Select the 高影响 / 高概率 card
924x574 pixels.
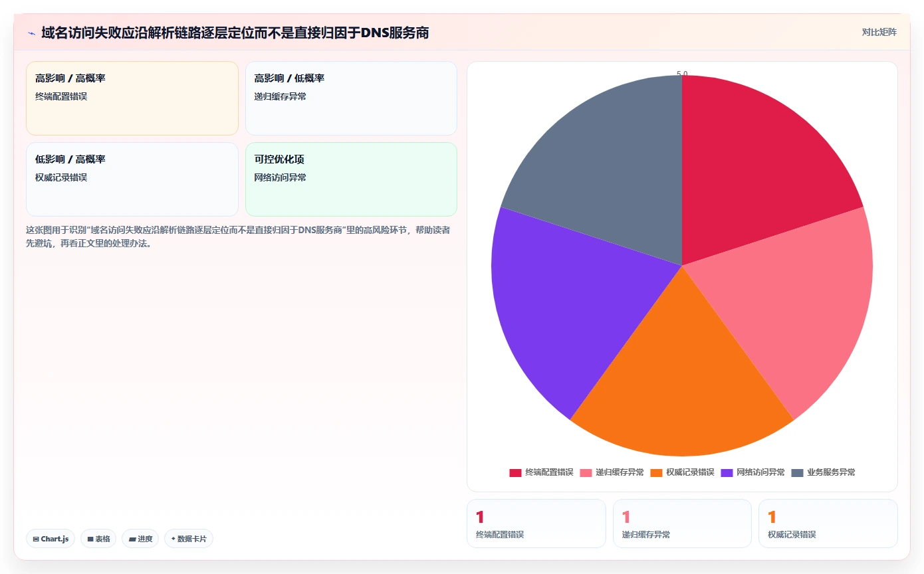[132, 98]
